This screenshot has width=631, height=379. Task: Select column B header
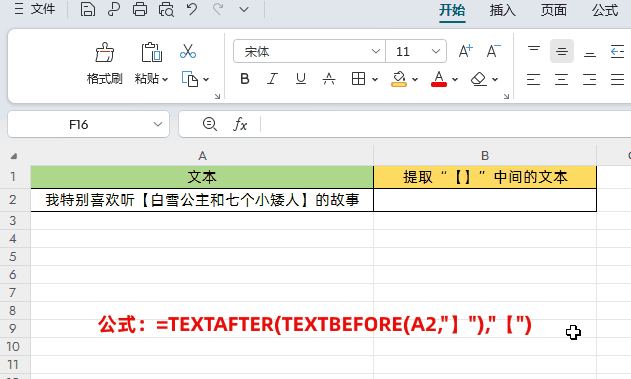pos(485,156)
